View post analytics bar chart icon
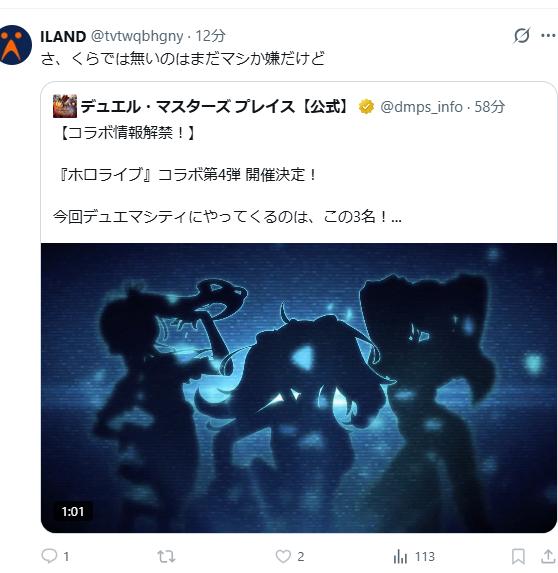 point(400,557)
